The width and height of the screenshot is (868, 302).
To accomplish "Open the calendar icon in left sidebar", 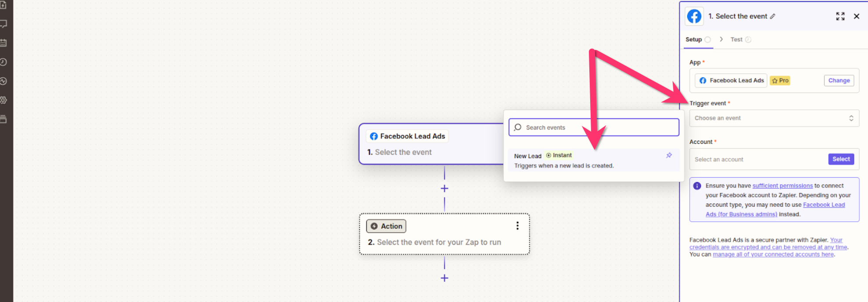I will 4,43.
